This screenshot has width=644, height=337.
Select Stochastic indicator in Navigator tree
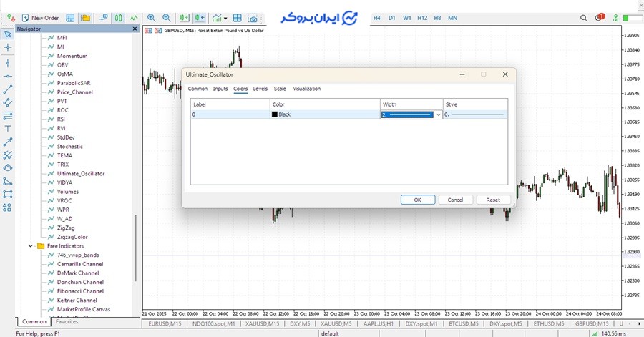pyautogui.click(x=70, y=146)
